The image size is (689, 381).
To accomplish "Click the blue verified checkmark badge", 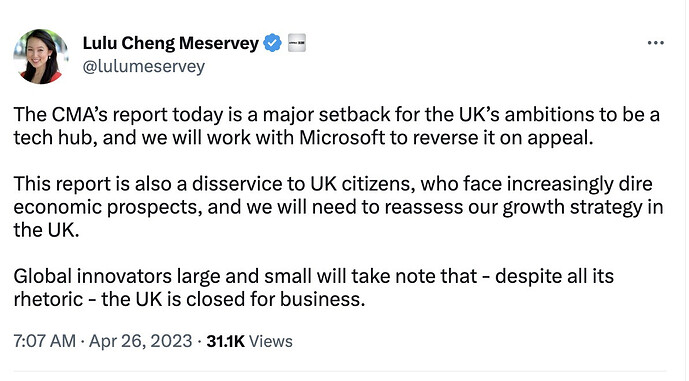I will click(x=272, y=43).
